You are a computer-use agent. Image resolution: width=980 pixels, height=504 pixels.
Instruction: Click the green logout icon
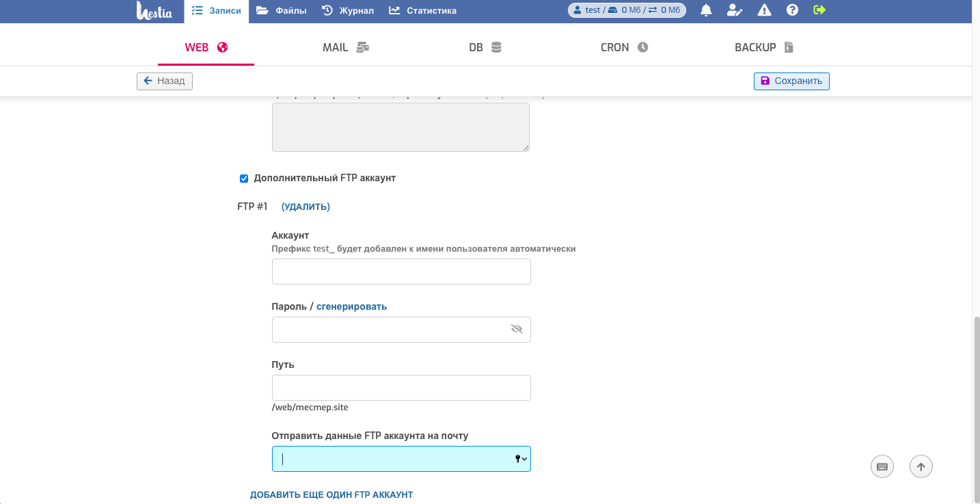click(x=820, y=10)
